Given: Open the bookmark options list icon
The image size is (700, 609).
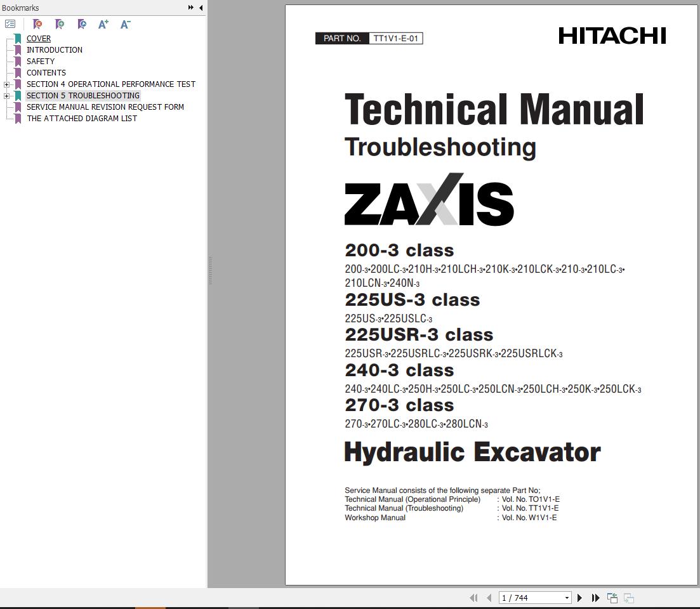Looking at the screenshot, I should (10, 24).
